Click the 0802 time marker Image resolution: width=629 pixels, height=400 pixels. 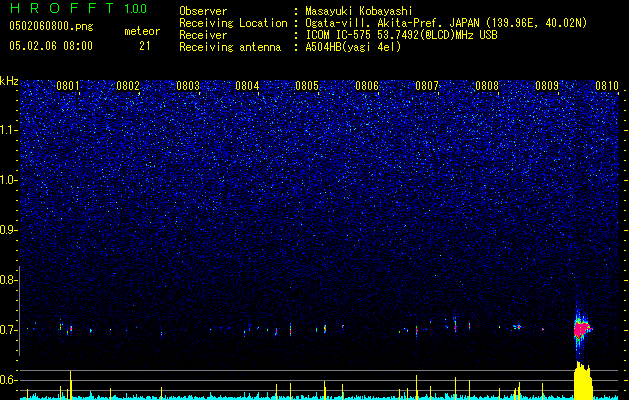[128, 86]
